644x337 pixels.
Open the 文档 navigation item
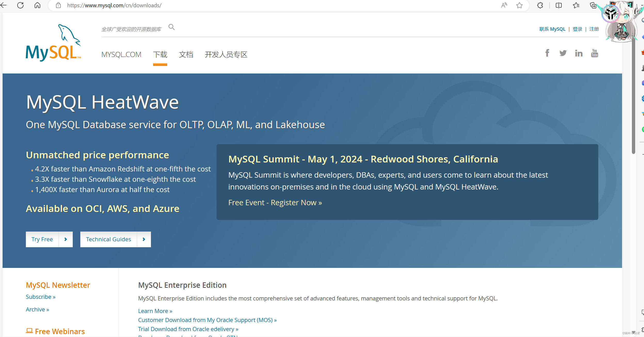pyautogui.click(x=186, y=54)
